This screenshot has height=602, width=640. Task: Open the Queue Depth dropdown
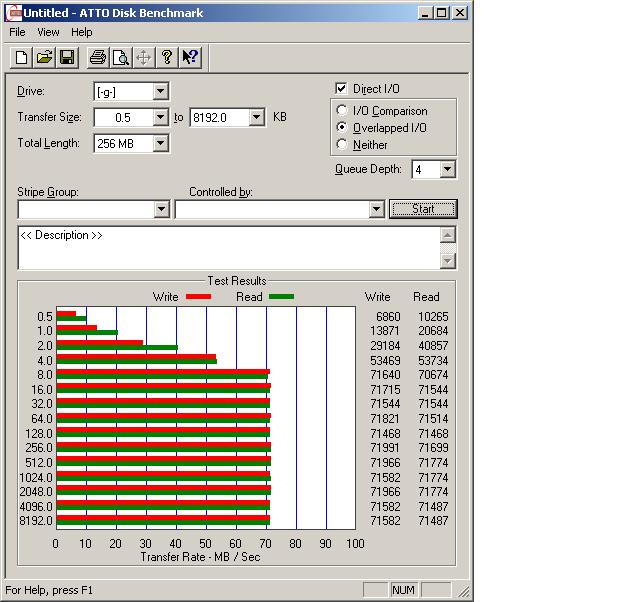point(448,169)
